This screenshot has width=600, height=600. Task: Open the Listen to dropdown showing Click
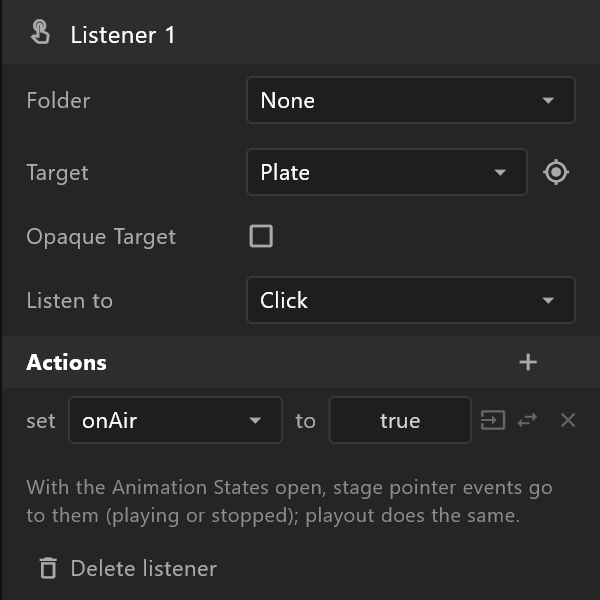pos(411,300)
